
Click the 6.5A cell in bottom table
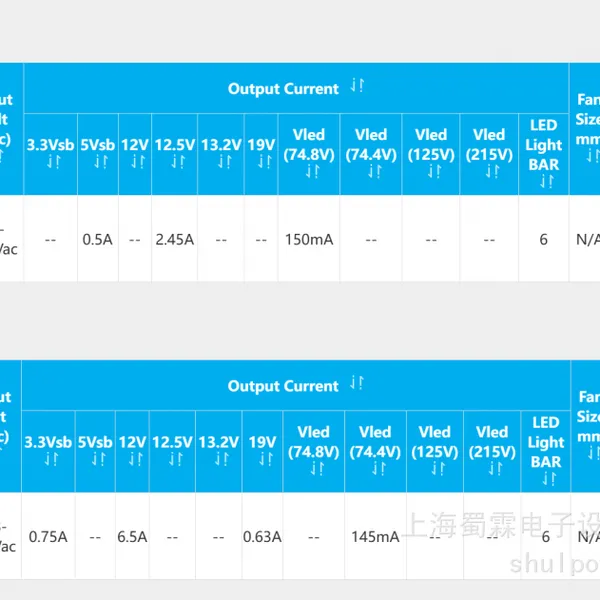pyautogui.click(x=132, y=537)
